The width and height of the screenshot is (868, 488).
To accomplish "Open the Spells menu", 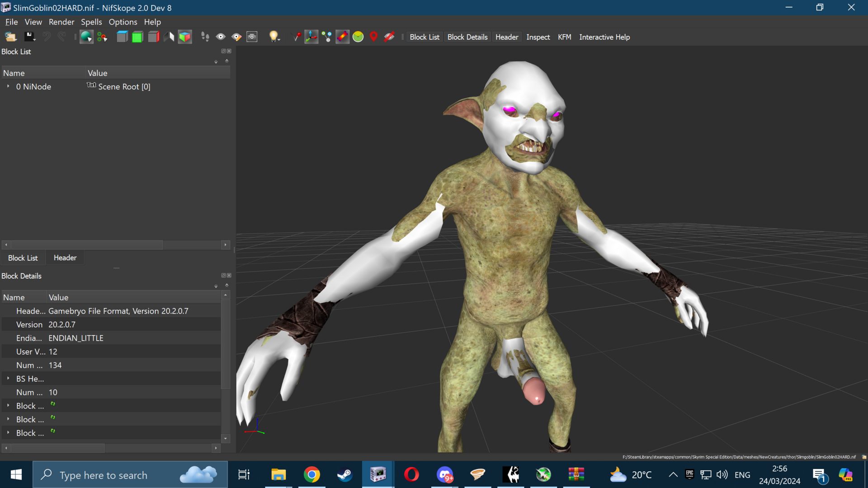I will [91, 22].
